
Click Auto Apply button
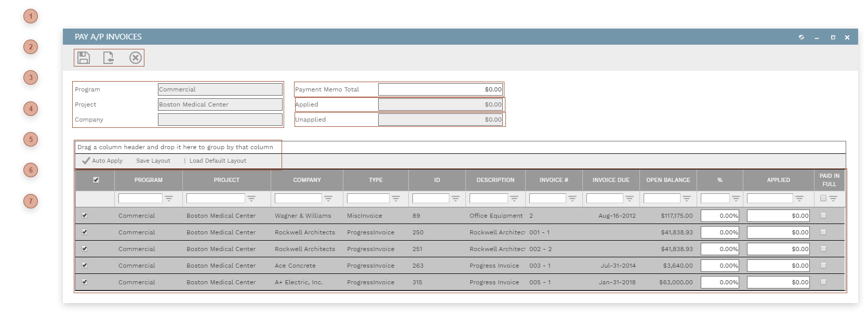pos(102,161)
